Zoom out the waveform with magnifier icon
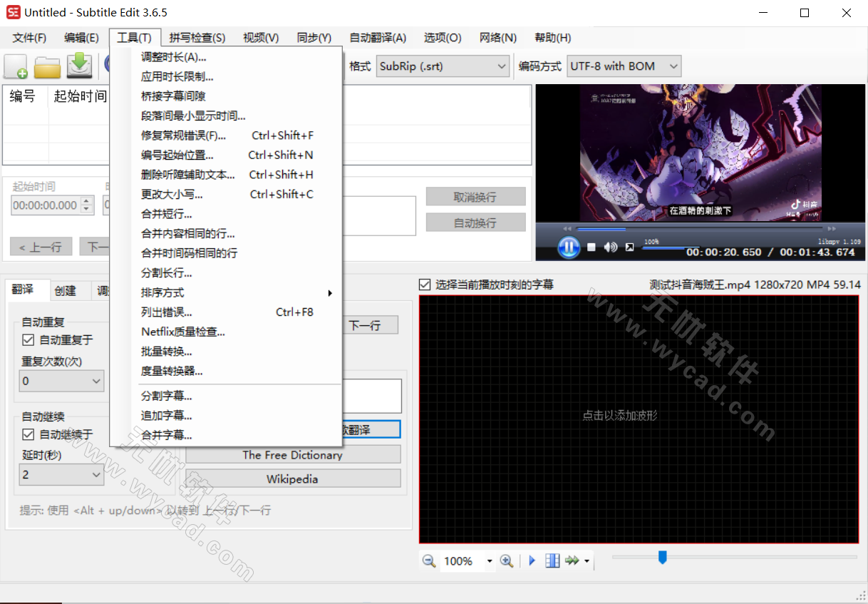 pyautogui.click(x=428, y=561)
